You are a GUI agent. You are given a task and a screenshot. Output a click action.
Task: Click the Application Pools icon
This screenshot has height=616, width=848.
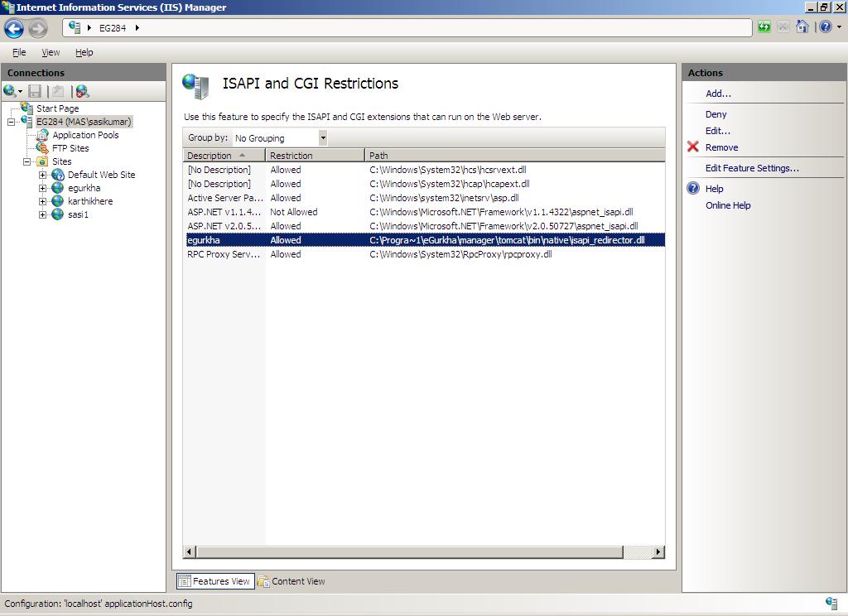[42, 135]
